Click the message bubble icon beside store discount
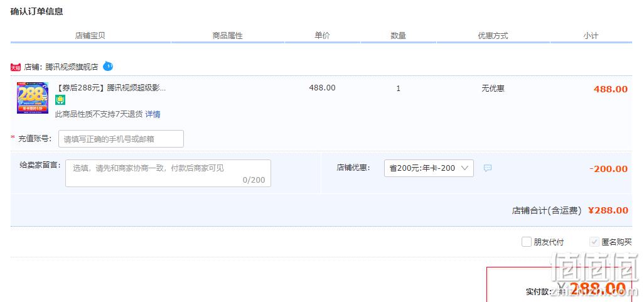This screenshot has width=644, height=302. [x=488, y=168]
